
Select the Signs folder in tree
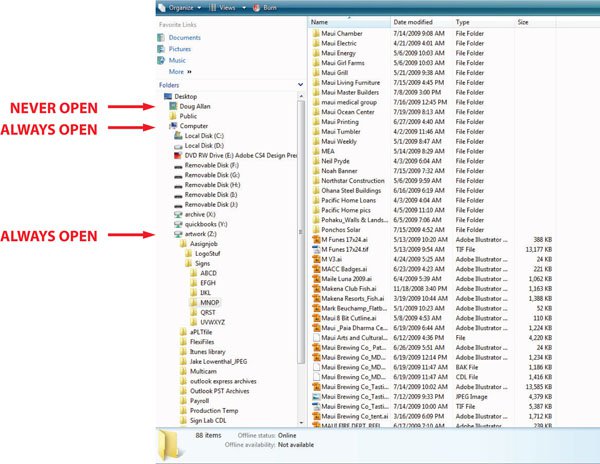click(x=202, y=264)
